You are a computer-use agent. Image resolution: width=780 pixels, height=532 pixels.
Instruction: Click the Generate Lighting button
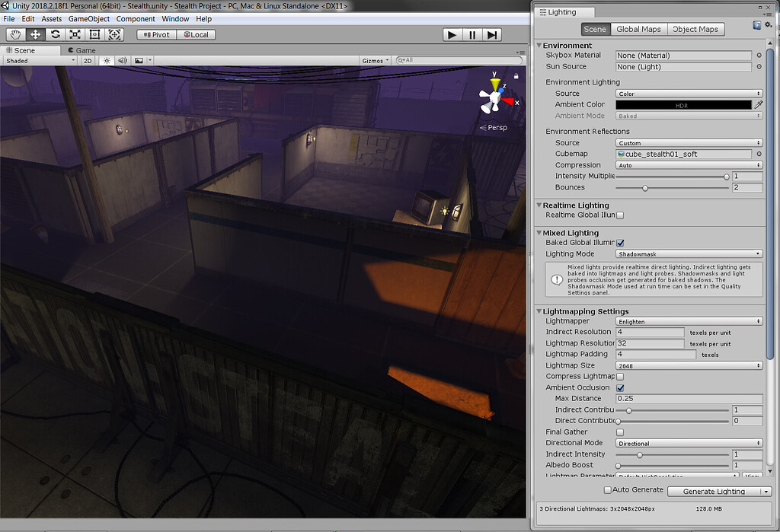[714, 491]
